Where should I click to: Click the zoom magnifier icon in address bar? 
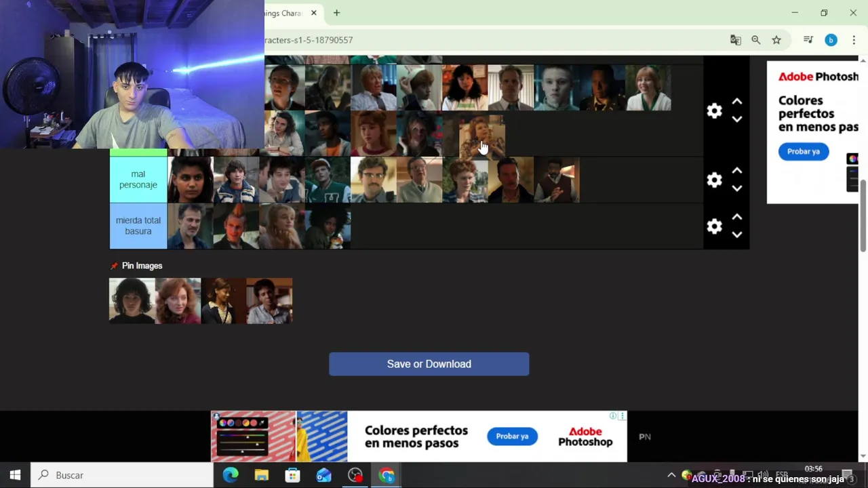click(756, 40)
